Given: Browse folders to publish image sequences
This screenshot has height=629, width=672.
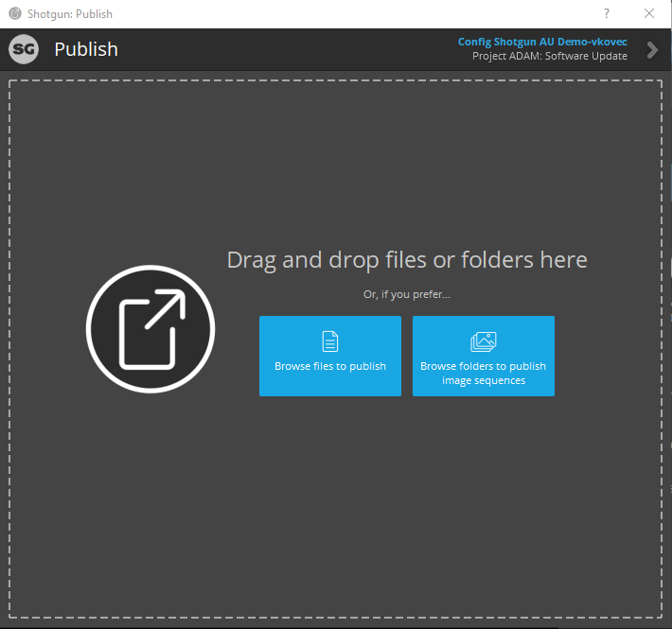Looking at the screenshot, I should pyautogui.click(x=483, y=356).
